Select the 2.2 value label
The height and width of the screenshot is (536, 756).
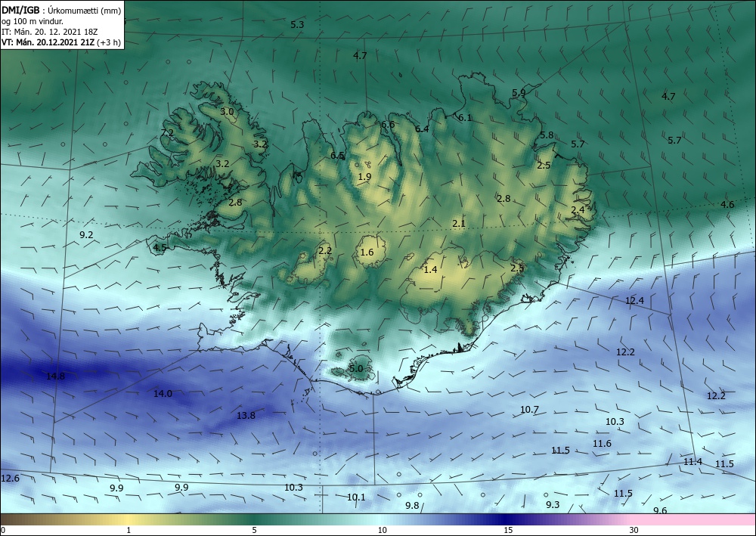pyautogui.click(x=325, y=251)
